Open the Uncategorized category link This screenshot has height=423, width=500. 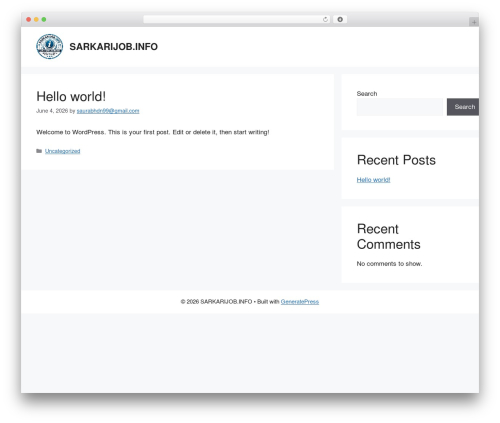tap(63, 151)
